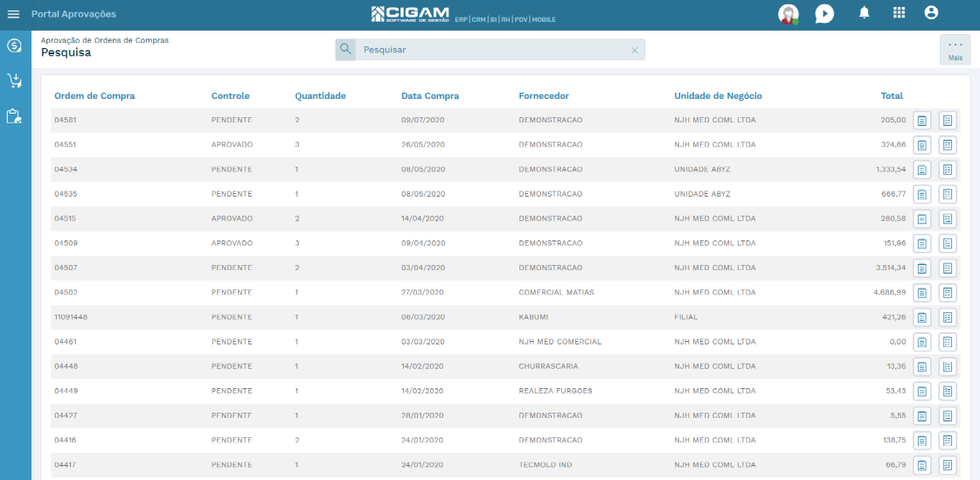
Task: Open the dollar sign sidebar icon
Action: click(x=14, y=45)
